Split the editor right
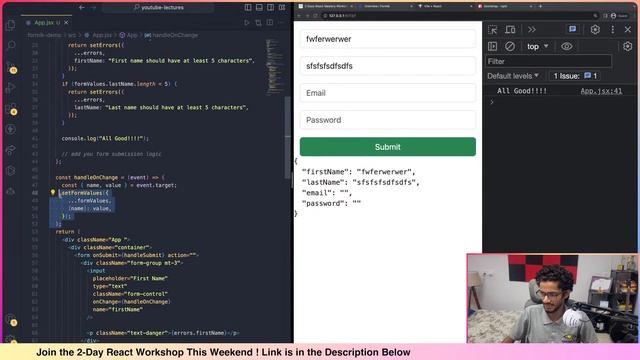Viewport: 640px width, 360px height. [x=270, y=23]
